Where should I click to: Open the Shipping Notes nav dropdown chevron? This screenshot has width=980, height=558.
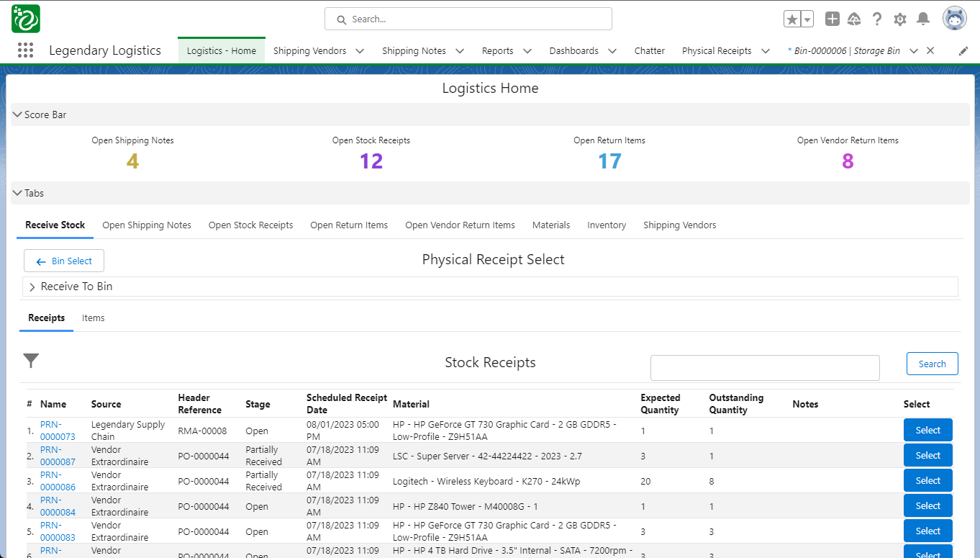459,51
